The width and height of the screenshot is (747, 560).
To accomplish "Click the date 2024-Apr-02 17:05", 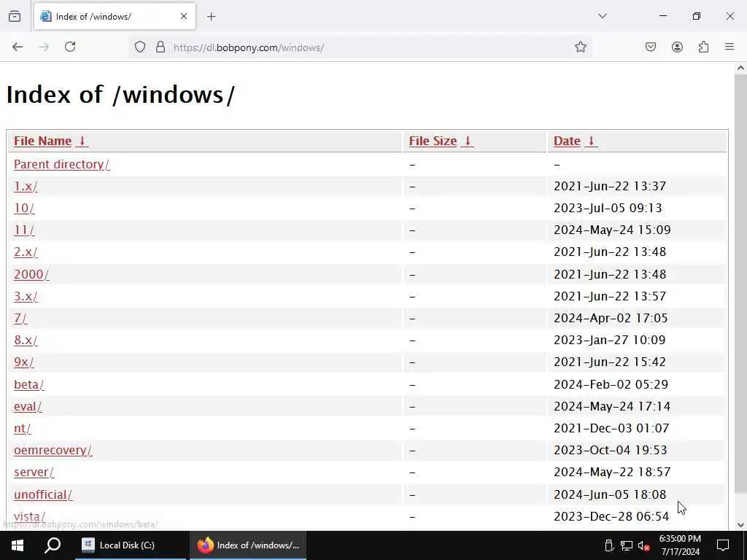I will (x=611, y=318).
